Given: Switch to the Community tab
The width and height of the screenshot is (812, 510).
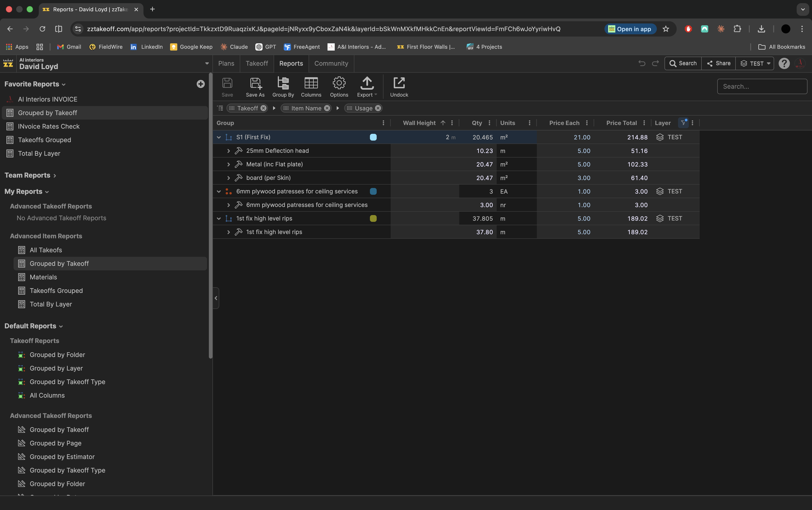Looking at the screenshot, I should coord(331,63).
